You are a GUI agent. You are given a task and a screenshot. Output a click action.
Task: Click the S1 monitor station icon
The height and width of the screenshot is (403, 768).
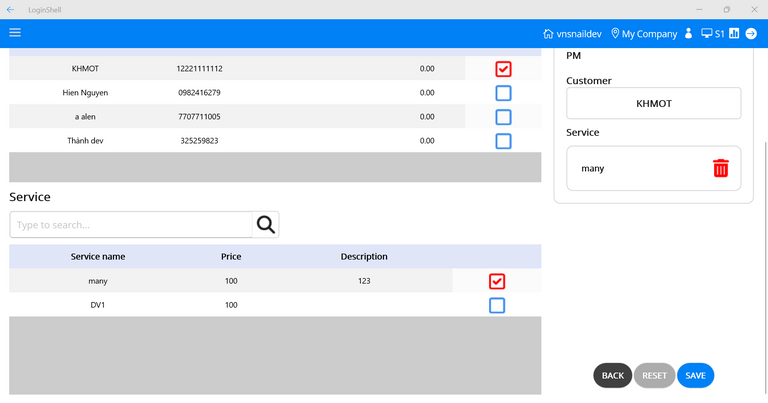707,34
